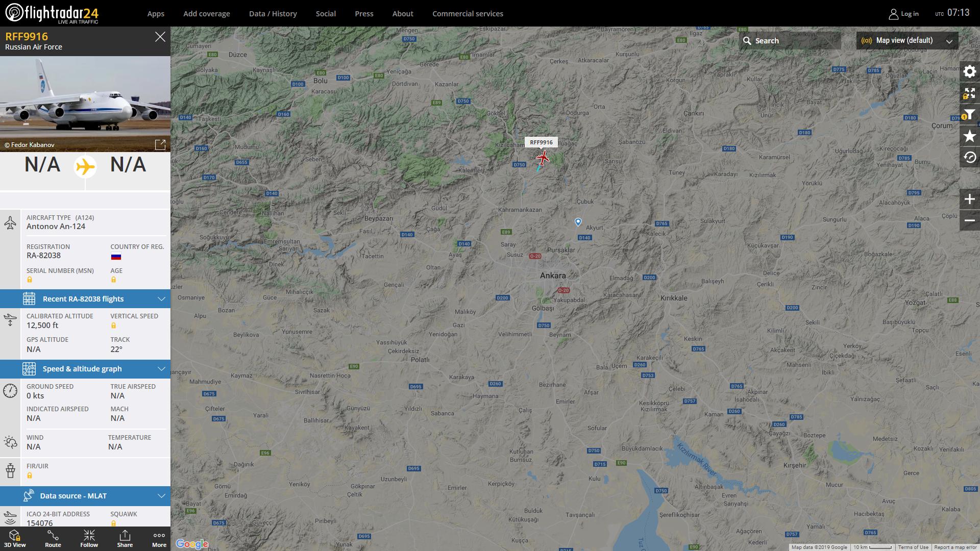The width and height of the screenshot is (980, 551).
Task: Expand Recent RA-82038 flights section
Action: [x=85, y=299]
